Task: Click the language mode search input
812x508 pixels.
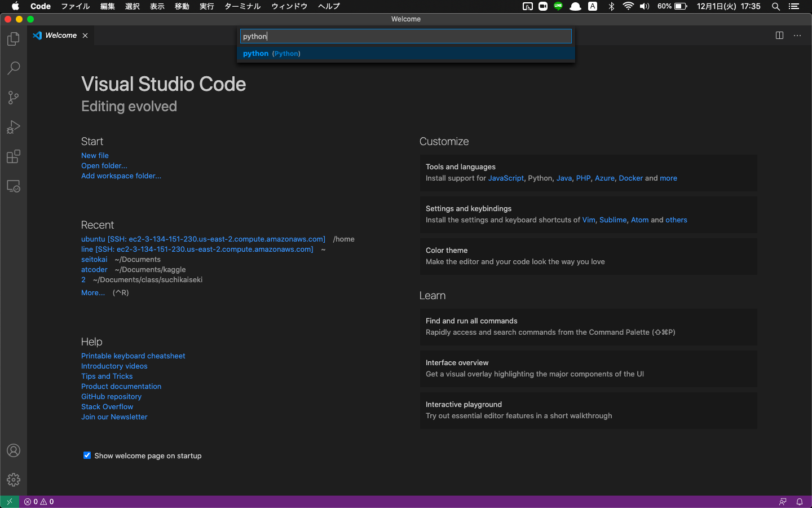Action: click(406, 36)
